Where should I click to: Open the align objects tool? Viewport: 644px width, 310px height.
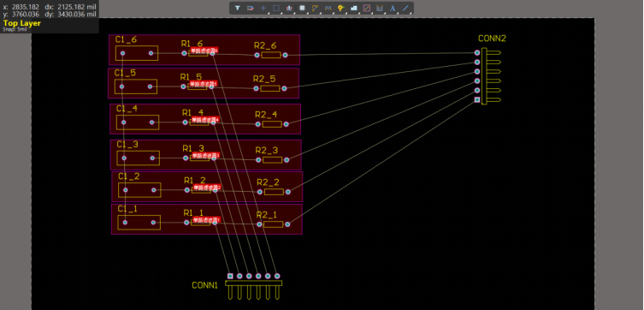tap(289, 8)
